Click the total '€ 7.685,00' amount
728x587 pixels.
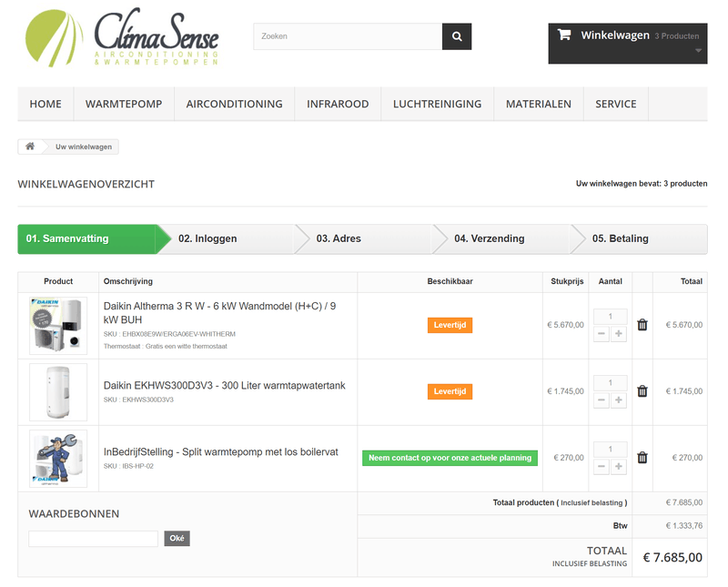pyautogui.click(x=672, y=557)
